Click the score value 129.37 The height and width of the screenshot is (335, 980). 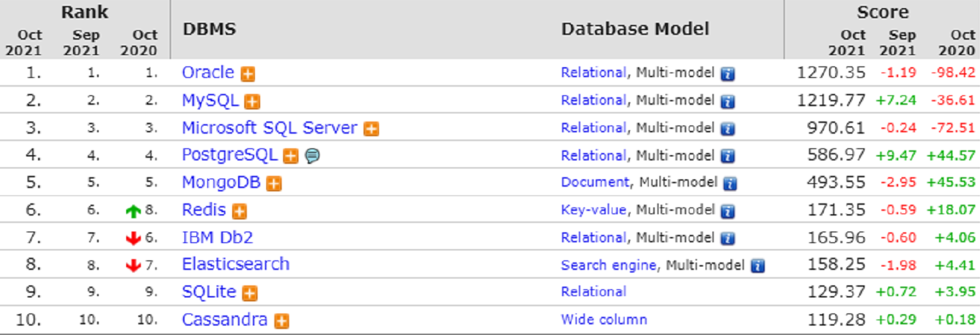(x=837, y=292)
